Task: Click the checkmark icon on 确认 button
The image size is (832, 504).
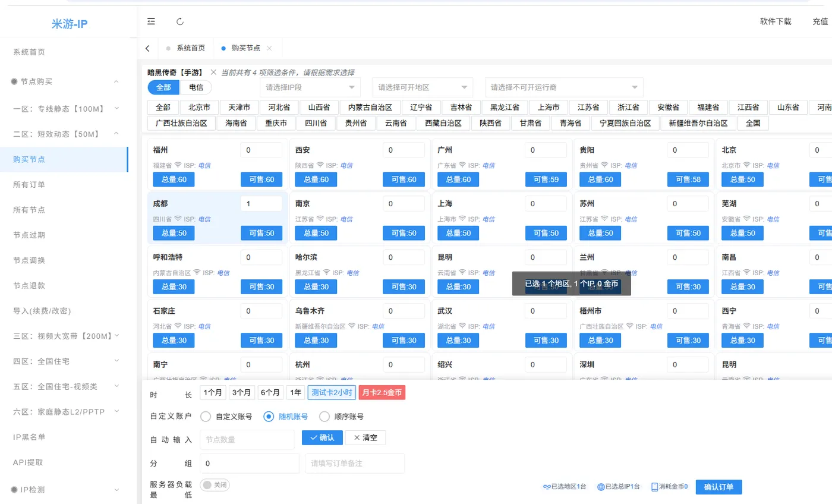Action: point(314,437)
